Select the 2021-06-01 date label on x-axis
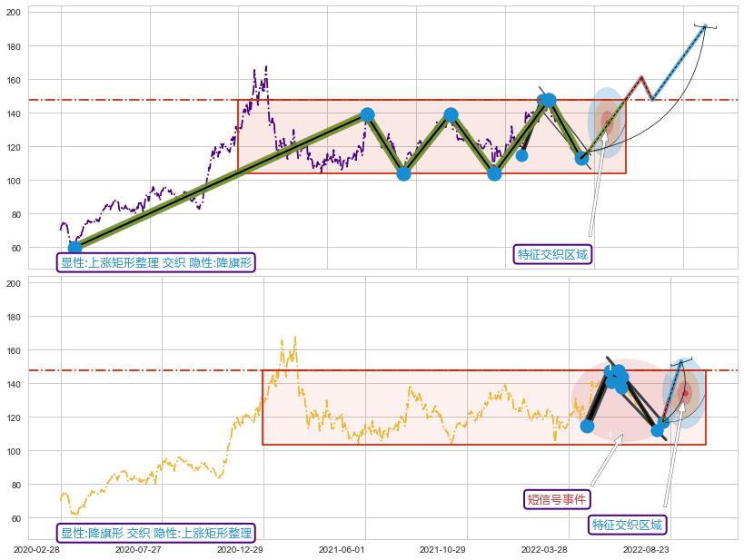The width and height of the screenshot is (744, 560). coord(341,550)
